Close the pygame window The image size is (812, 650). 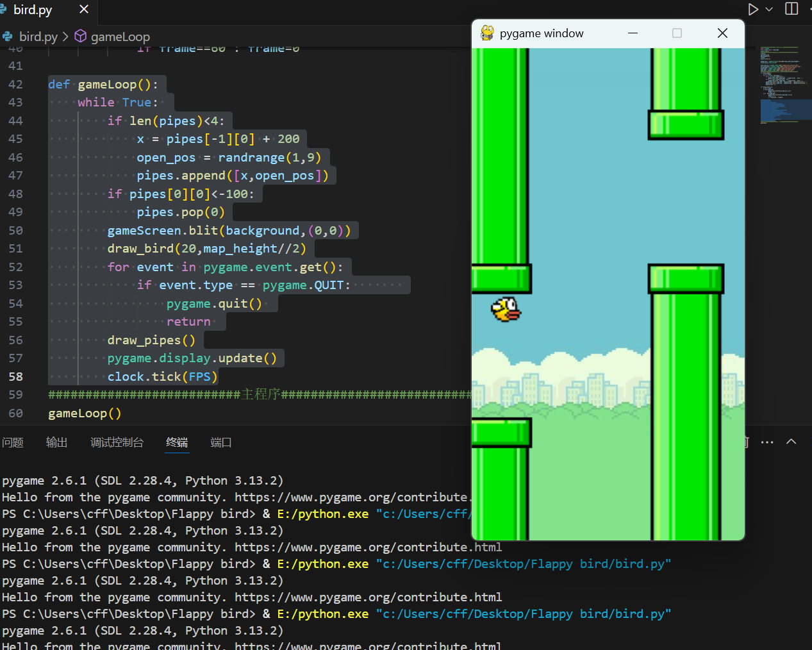pyautogui.click(x=722, y=33)
